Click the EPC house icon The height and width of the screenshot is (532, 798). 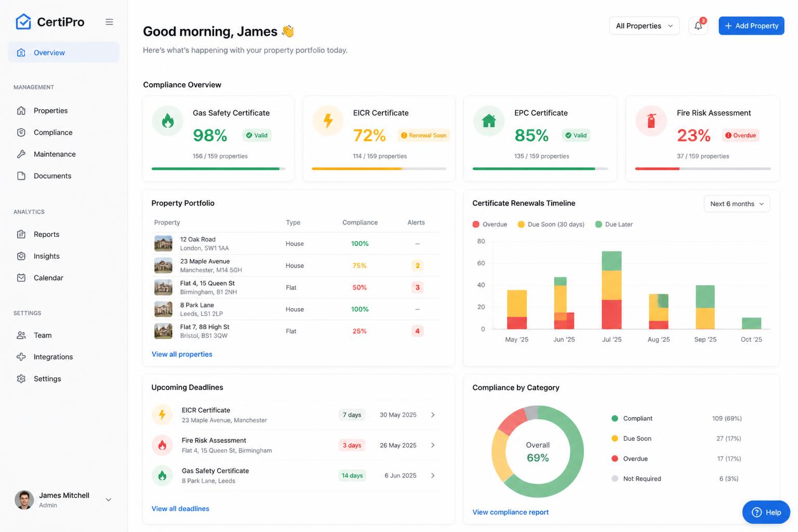click(489, 121)
